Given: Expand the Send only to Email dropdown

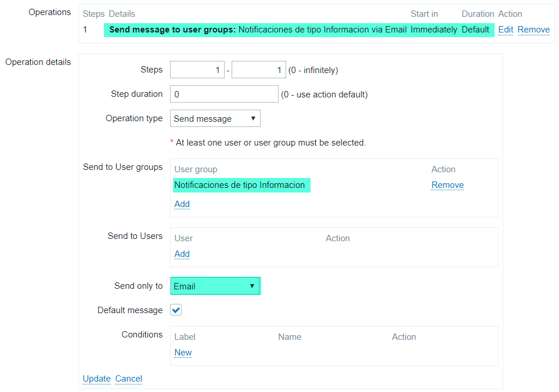Looking at the screenshot, I should pyautogui.click(x=215, y=286).
